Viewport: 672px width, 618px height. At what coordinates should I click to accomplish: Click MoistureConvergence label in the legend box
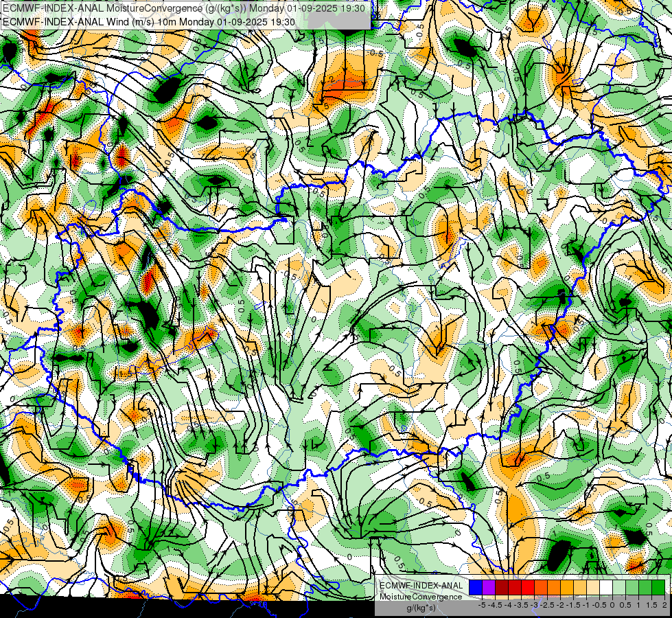(421, 597)
